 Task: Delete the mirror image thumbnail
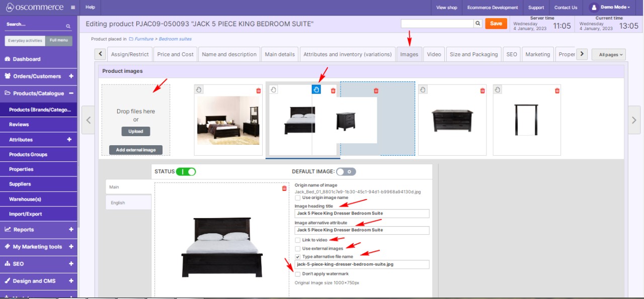pos(557,90)
